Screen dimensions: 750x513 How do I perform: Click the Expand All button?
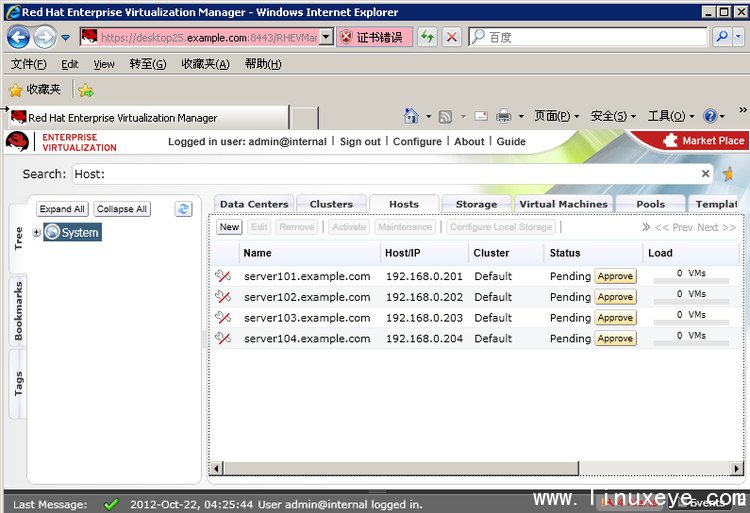[62, 209]
